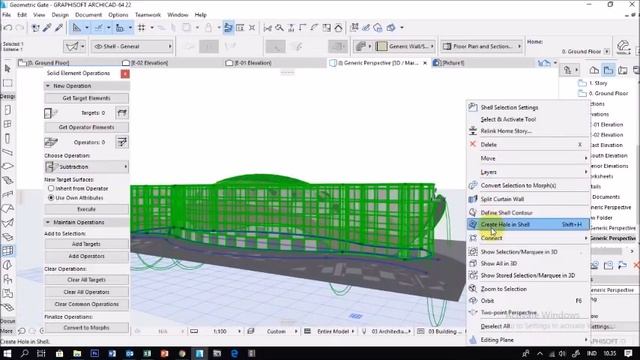
Task: Click the Execute button
Action: click(x=87, y=209)
